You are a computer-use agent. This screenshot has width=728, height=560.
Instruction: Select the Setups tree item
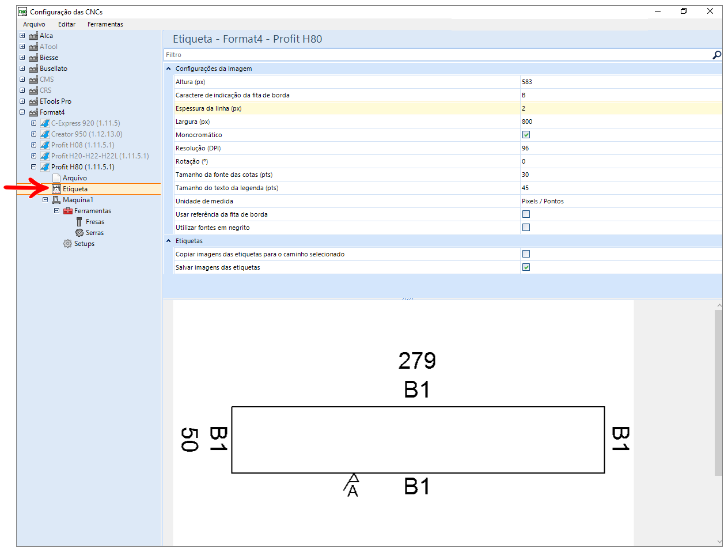pyautogui.click(x=84, y=244)
